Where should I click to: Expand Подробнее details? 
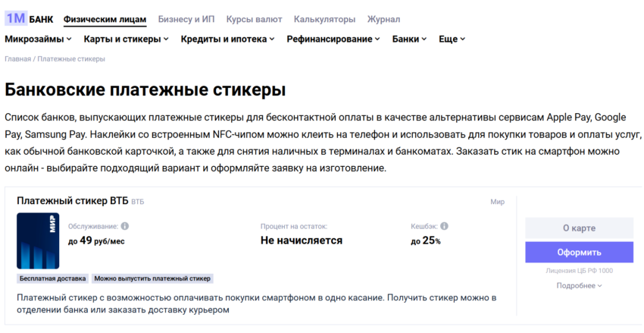coord(579,285)
